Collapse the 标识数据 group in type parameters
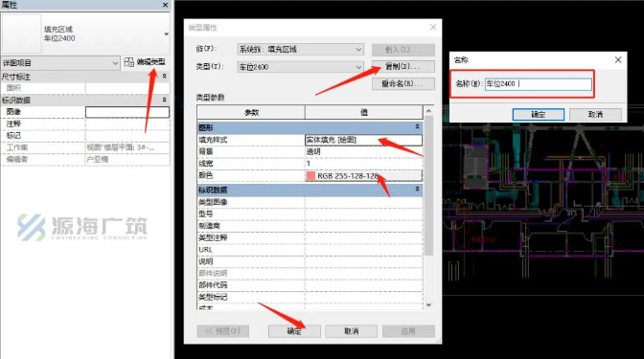 tap(417, 190)
